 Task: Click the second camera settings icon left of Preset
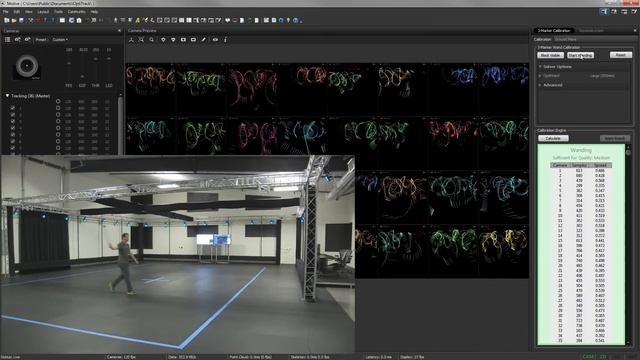click(x=27, y=40)
